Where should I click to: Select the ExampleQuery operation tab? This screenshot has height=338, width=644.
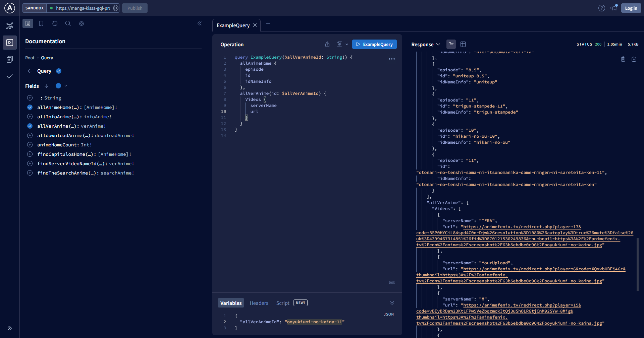(233, 25)
